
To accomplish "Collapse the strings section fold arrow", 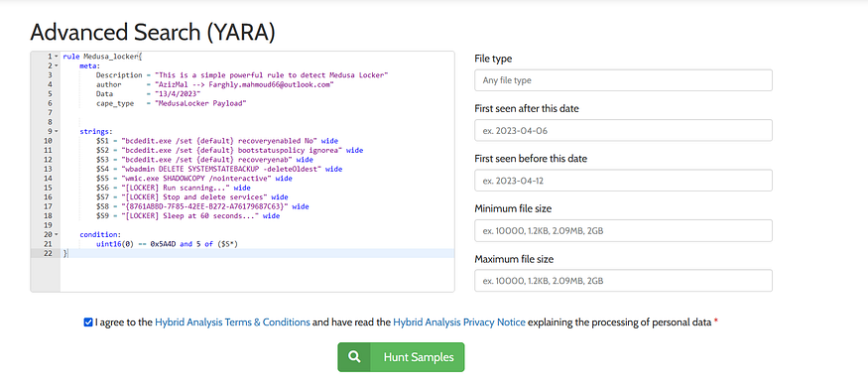I will (x=57, y=131).
